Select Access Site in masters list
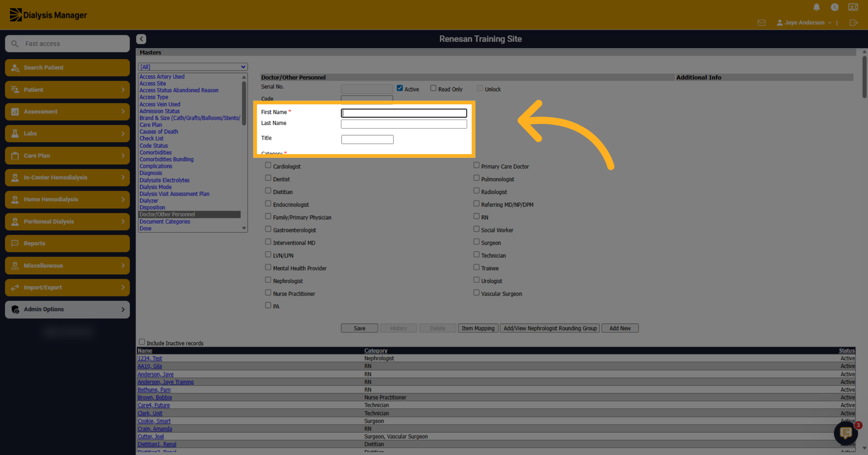 click(x=153, y=84)
